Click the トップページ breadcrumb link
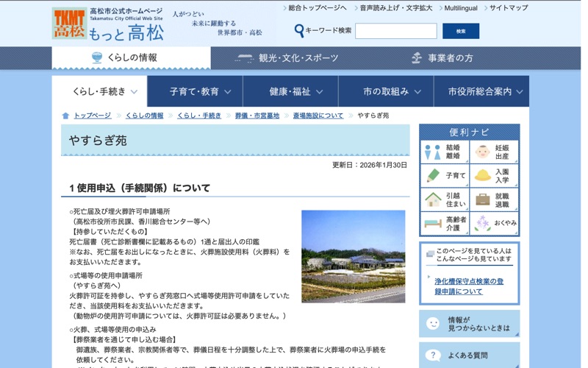Image resolution: width=588 pixels, height=368 pixels. (93, 116)
